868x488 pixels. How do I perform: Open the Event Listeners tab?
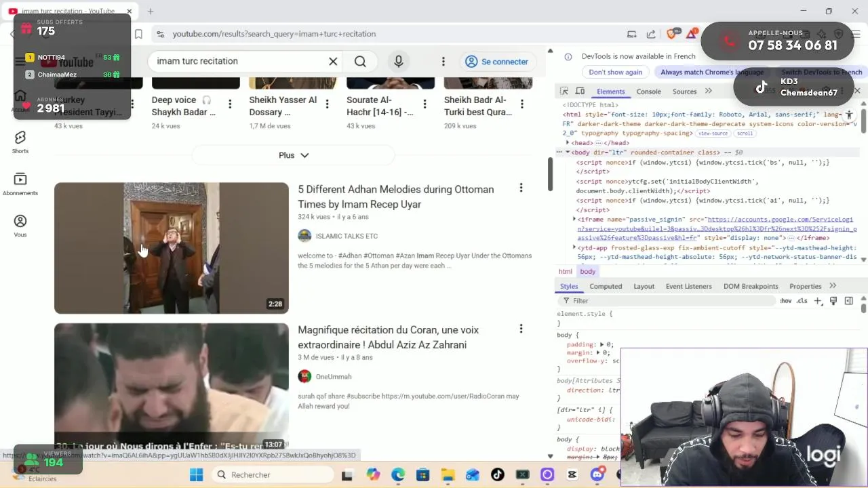[x=688, y=286]
